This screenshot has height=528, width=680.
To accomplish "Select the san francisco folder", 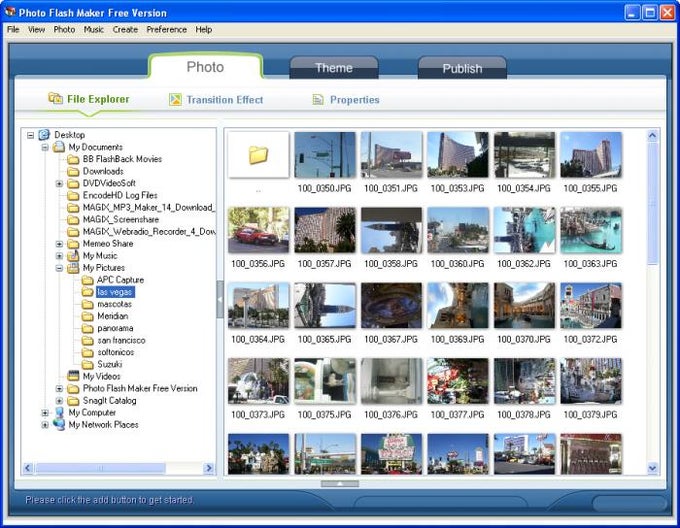I will 121,340.
